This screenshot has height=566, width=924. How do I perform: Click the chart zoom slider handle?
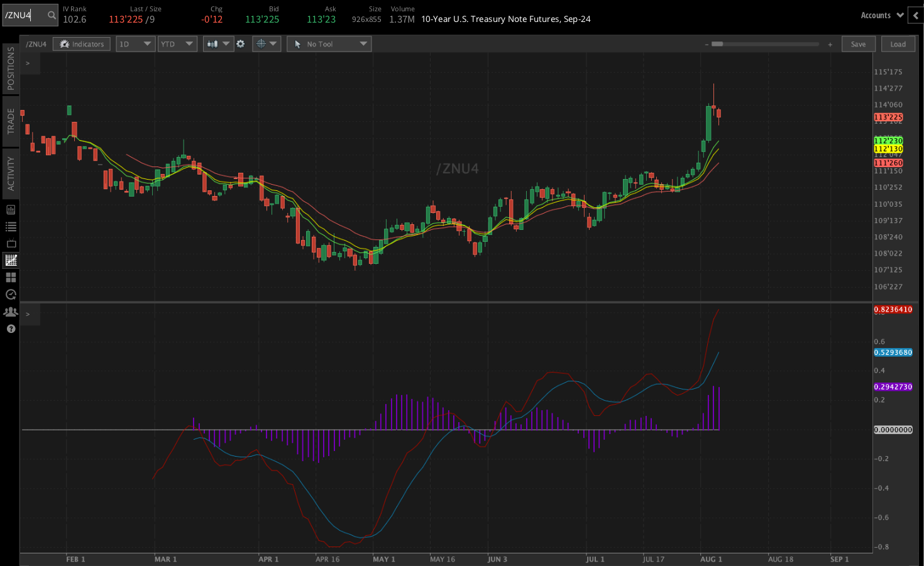click(x=717, y=44)
